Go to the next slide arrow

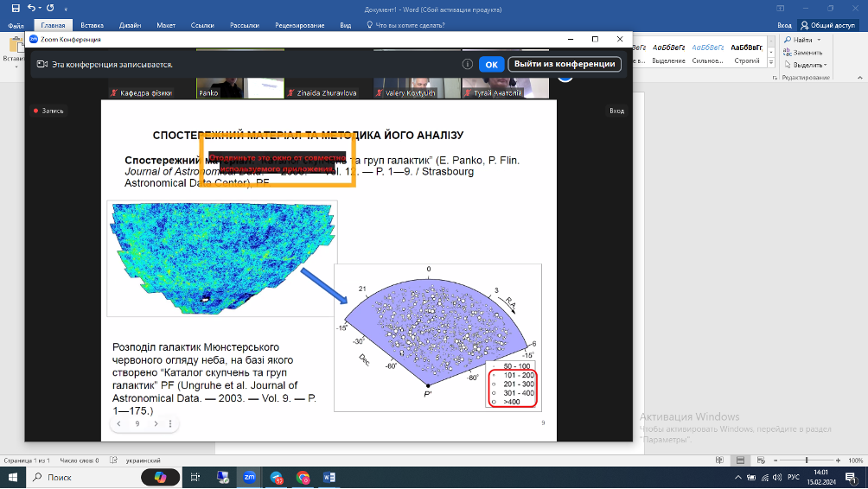(x=154, y=424)
